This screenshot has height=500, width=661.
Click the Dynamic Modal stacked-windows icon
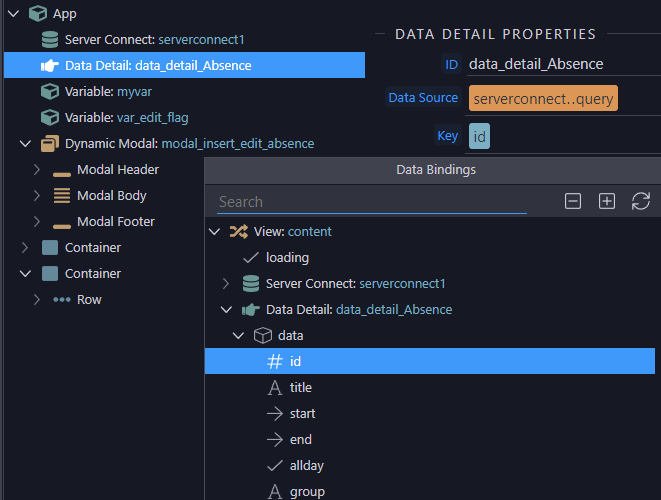(x=50, y=144)
